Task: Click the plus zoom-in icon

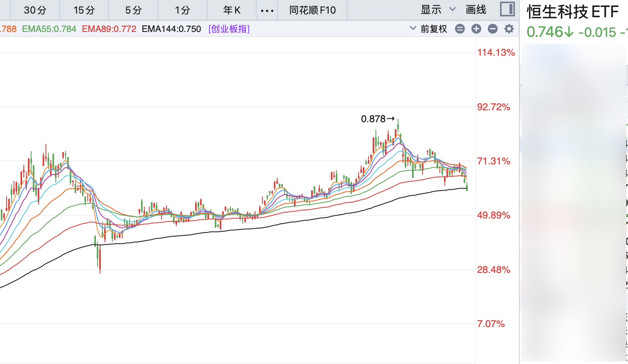Action: (476, 29)
